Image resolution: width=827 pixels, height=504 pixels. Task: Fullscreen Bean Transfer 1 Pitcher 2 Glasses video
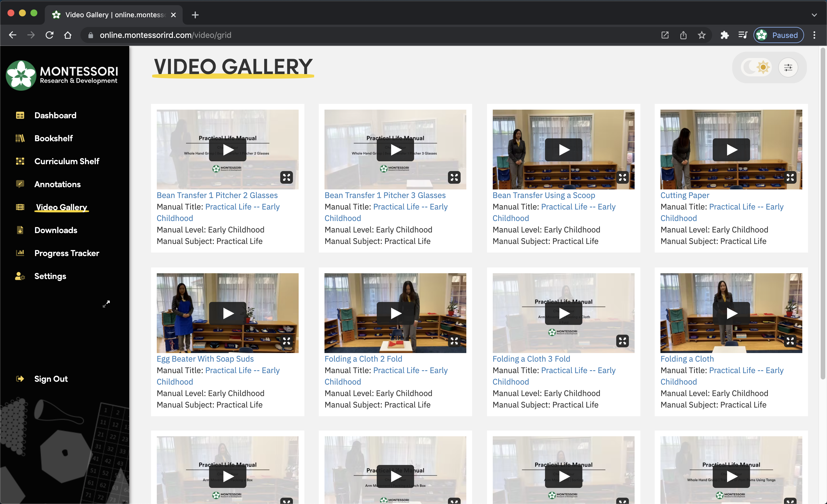(x=286, y=177)
